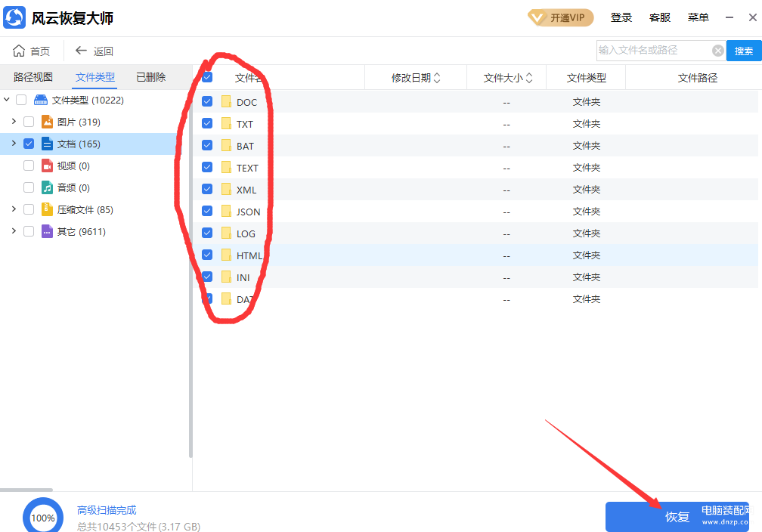Image resolution: width=762 pixels, height=532 pixels.
Task: Click the document icon for 文档 (165)
Action: tap(47, 144)
